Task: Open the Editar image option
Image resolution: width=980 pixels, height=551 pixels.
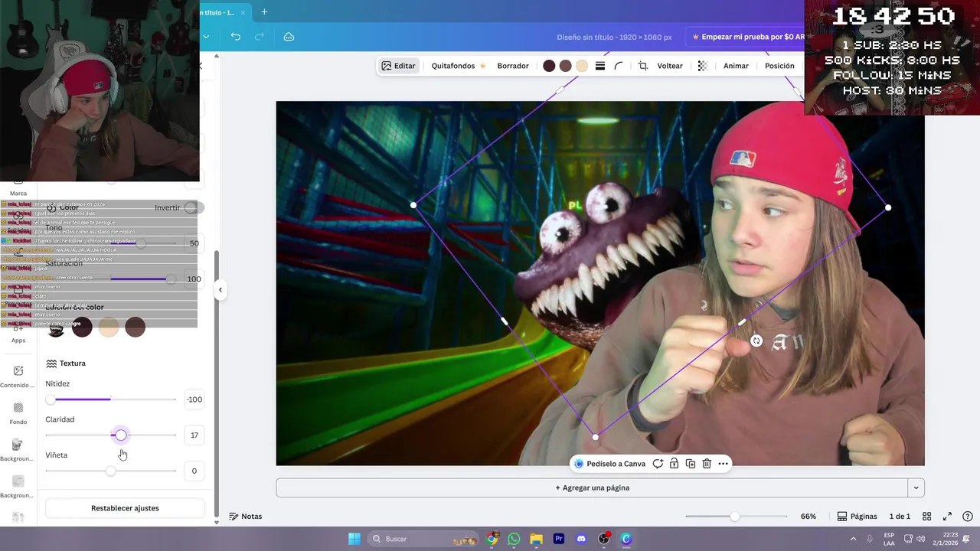Action: point(398,66)
